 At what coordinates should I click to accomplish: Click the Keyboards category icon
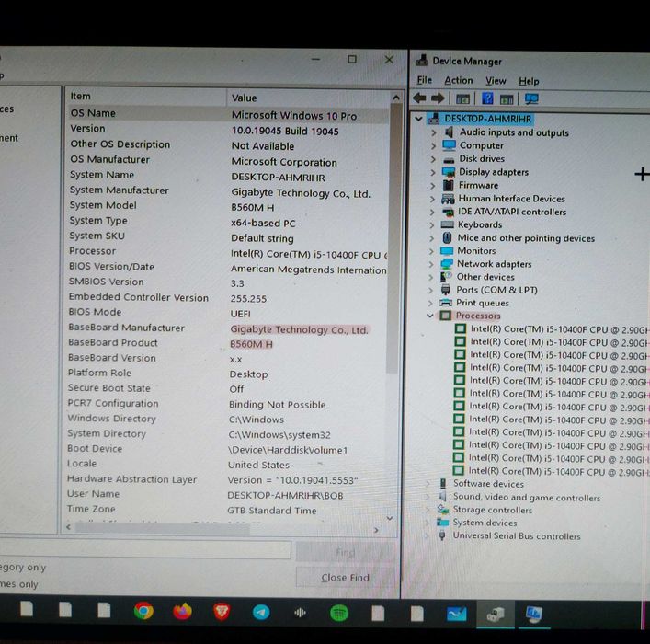pos(448,224)
